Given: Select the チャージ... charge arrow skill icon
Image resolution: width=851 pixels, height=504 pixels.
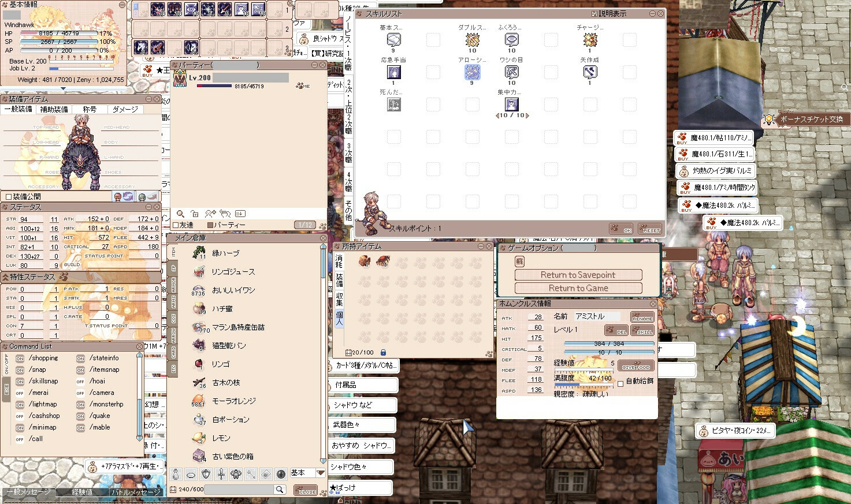Looking at the screenshot, I should (x=590, y=40).
